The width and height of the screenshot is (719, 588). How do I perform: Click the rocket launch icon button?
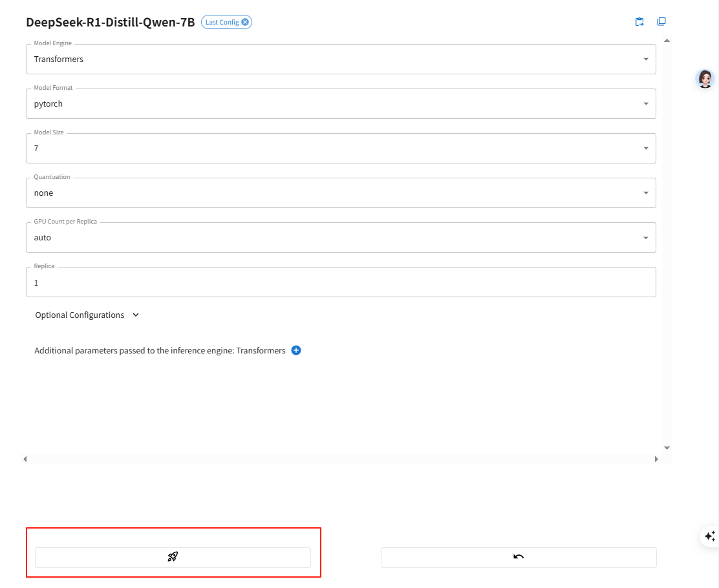pos(173,557)
